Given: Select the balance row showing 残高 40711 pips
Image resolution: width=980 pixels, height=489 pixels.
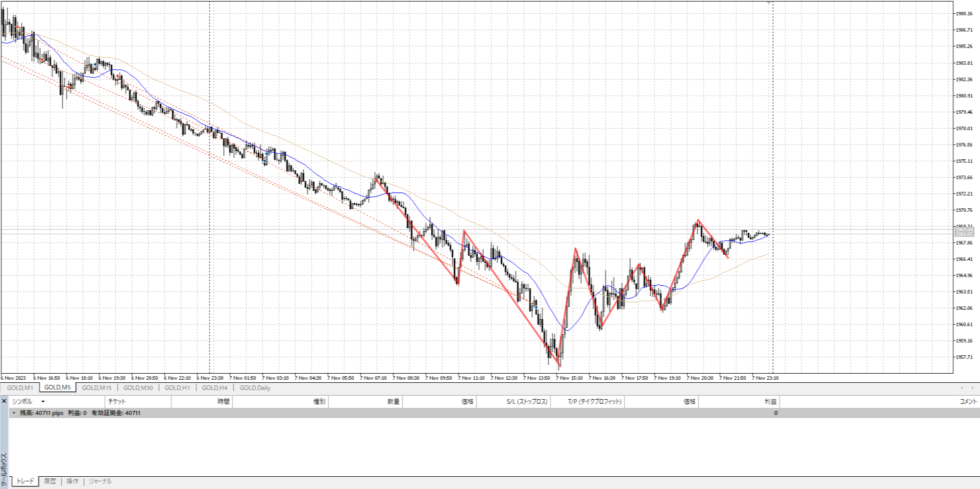Looking at the screenshot, I should pos(80,413).
